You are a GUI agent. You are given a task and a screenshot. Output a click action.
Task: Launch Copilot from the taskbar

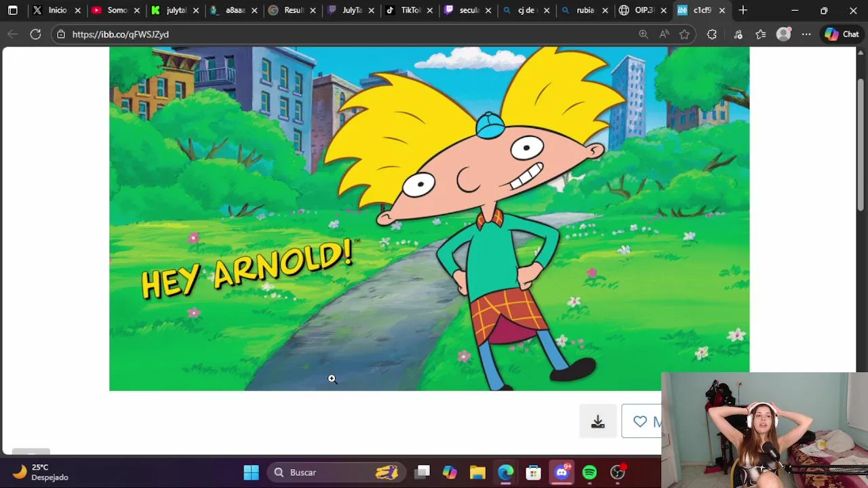point(450,472)
